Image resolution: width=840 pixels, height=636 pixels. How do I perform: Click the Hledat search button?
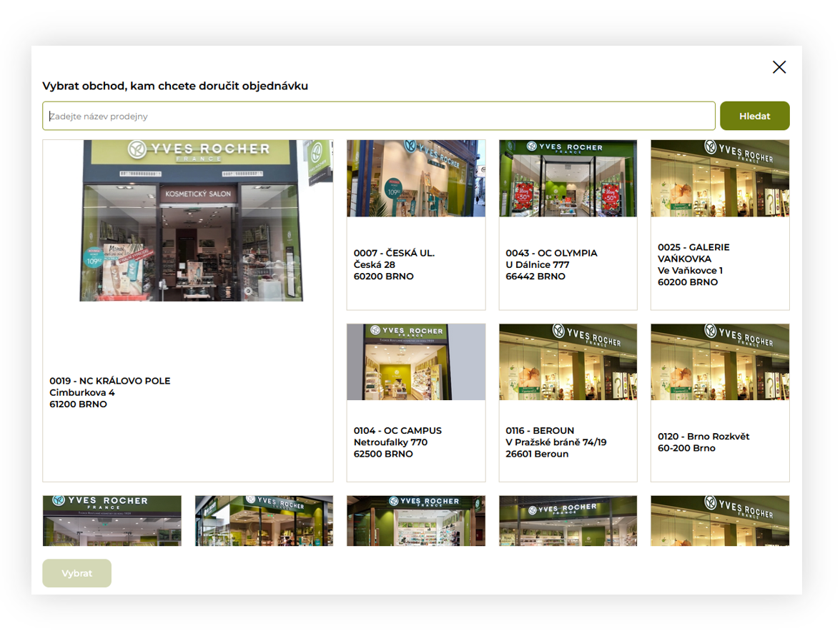click(754, 116)
